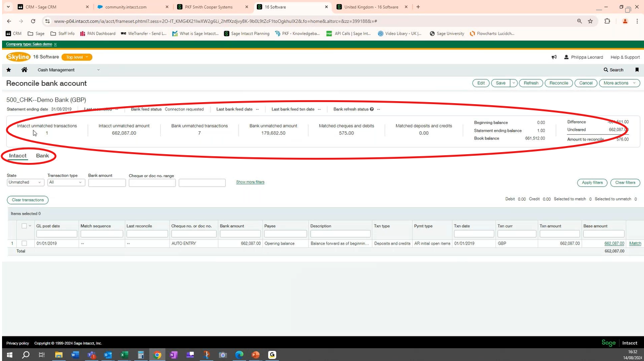Click the Favorites star icon

[9, 70]
